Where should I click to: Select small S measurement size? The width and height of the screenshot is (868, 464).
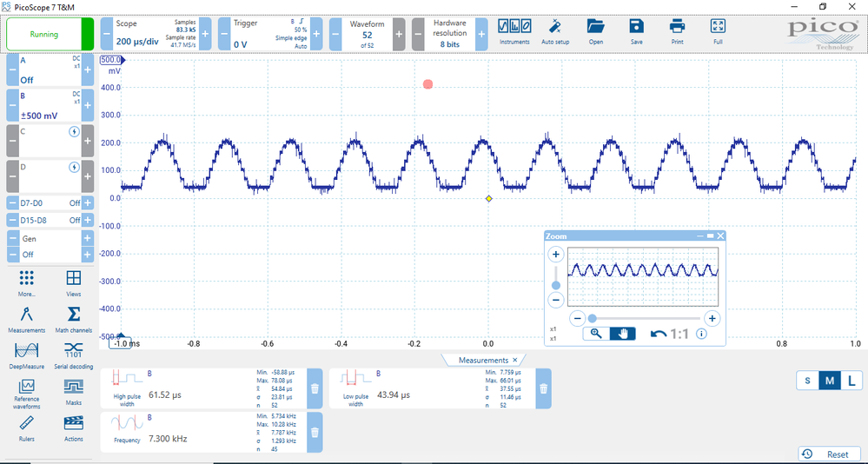point(808,381)
